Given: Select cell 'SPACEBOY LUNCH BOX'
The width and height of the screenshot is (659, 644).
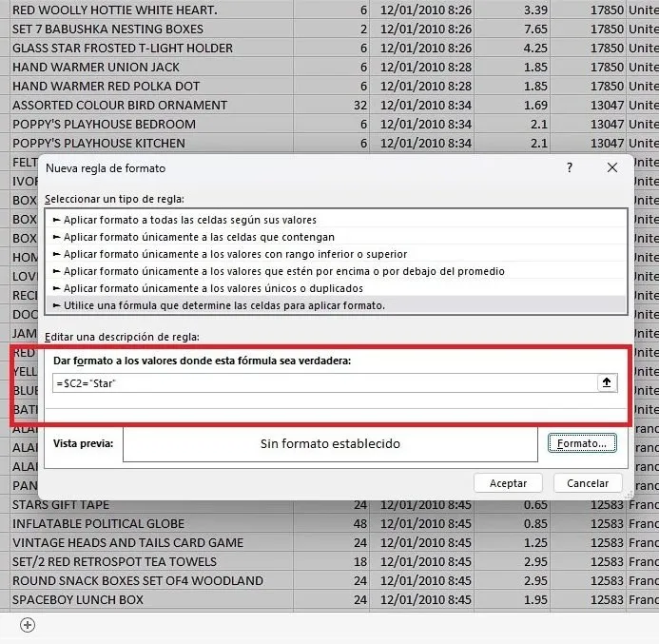Looking at the screenshot, I should click(151, 600).
